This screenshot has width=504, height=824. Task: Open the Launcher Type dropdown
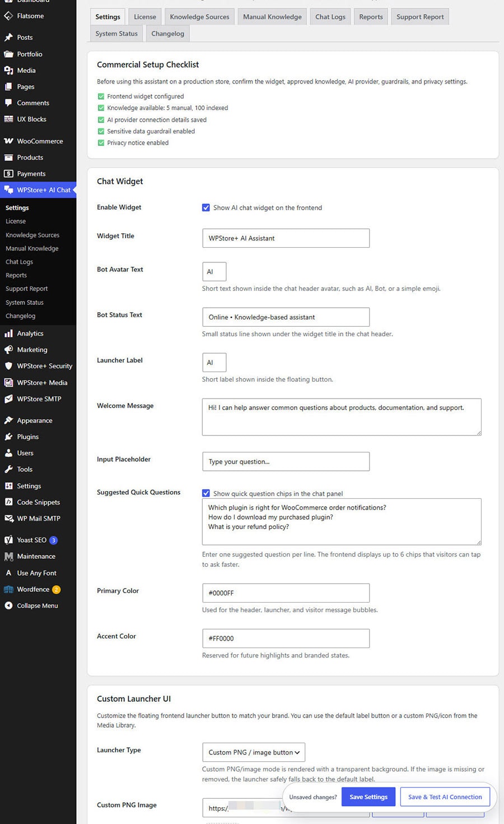[254, 752]
